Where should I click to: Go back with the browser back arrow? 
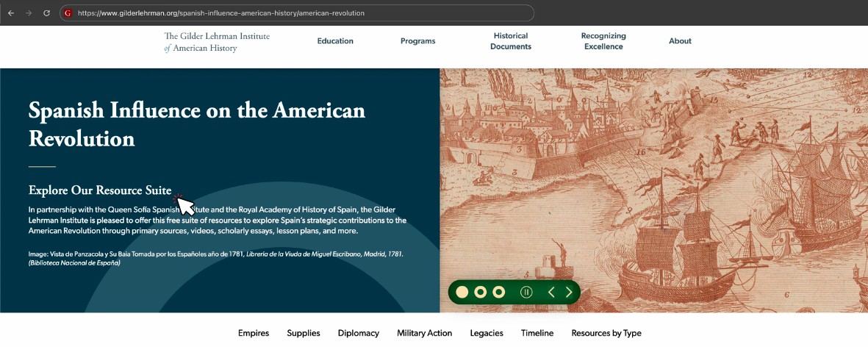(x=11, y=12)
